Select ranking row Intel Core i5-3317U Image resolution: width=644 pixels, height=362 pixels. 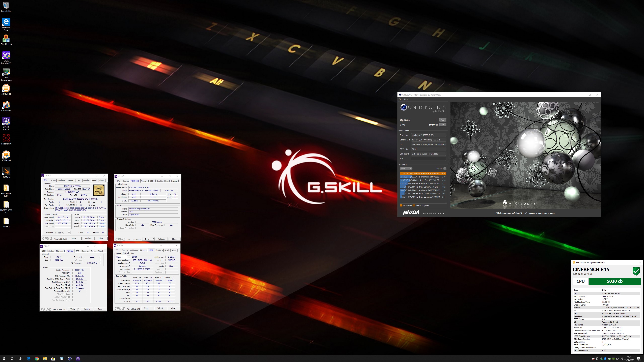point(423,197)
